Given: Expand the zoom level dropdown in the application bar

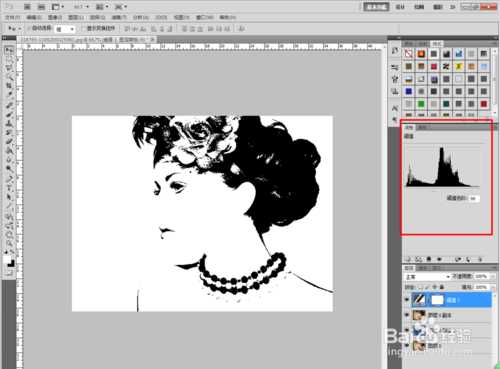Looking at the screenshot, I should [x=81, y=7].
